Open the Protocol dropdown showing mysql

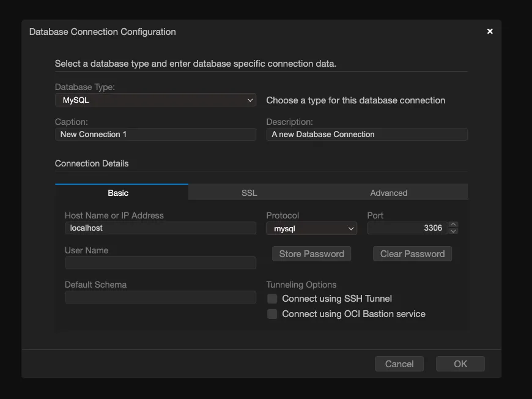(x=311, y=228)
